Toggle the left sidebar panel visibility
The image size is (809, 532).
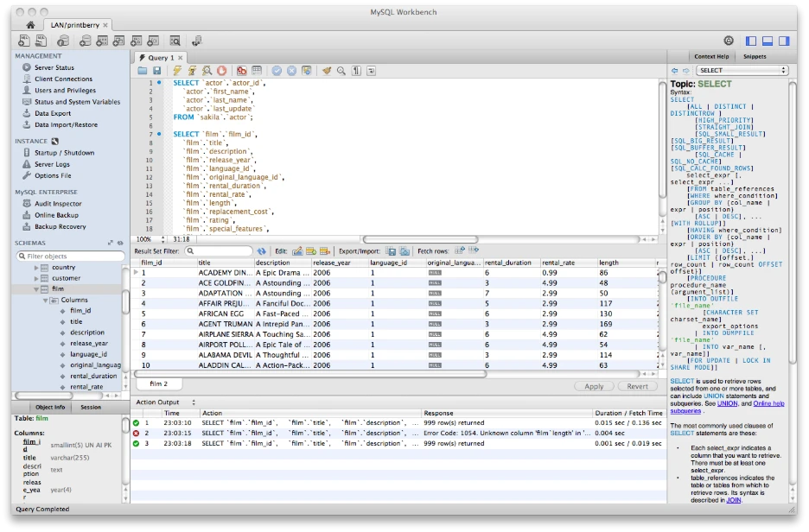[x=750, y=41]
